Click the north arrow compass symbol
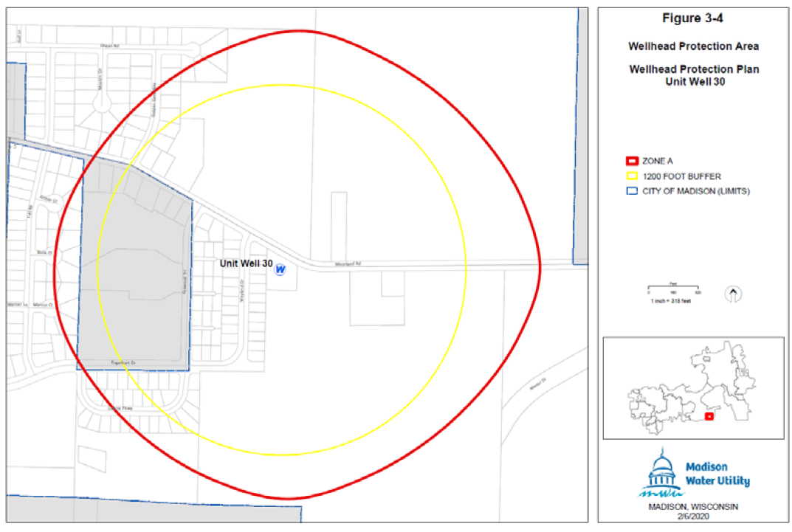Screen dimensions: 792x532 733,294
